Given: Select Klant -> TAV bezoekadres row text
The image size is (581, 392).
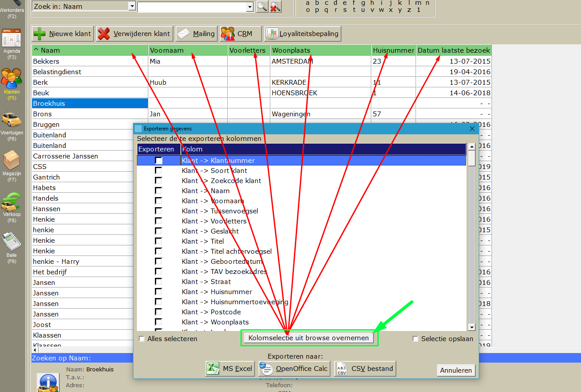Looking at the screenshot, I should coord(224,272).
